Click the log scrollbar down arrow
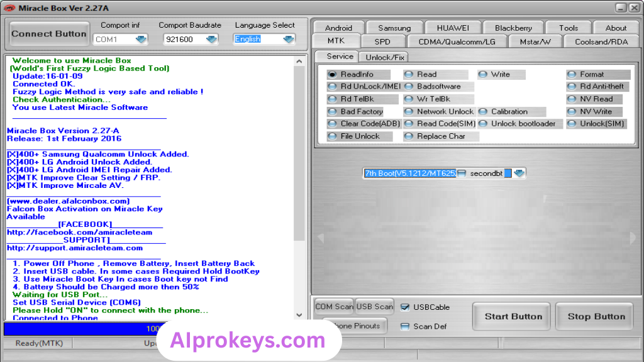 299,315
